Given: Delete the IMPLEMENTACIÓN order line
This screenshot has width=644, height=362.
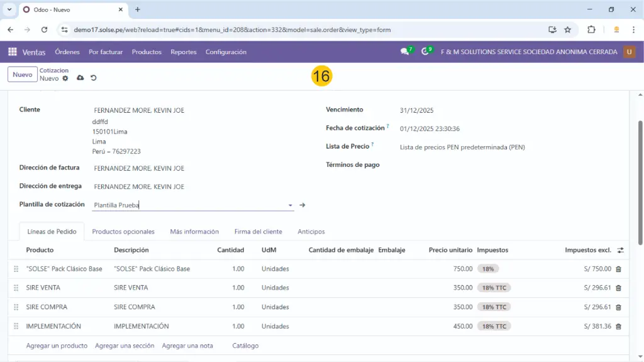Looking at the screenshot, I should pos(618,327).
